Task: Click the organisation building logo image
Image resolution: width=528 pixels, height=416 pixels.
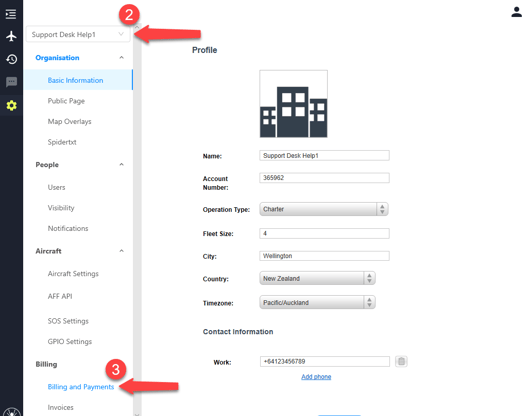Action: 293,104
